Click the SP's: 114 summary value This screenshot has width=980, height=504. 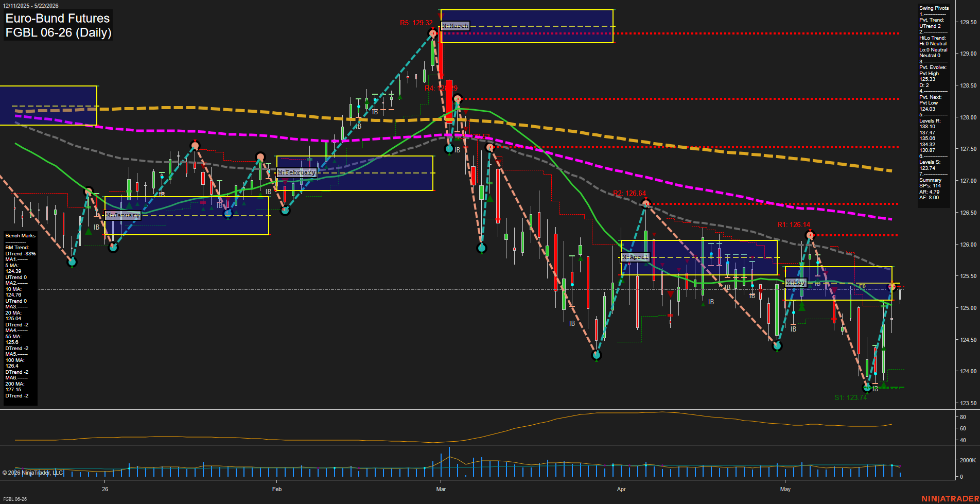pos(930,186)
